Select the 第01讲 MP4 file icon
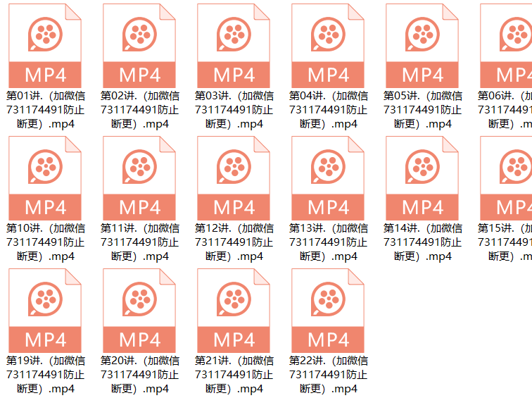532x398 pixels. [45, 46]
